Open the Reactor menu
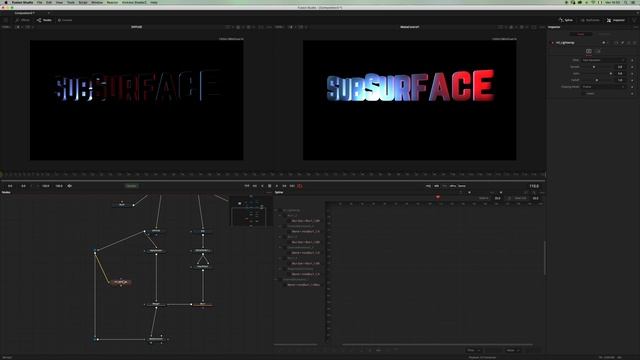The image size is (640, 360). point(112,2)
